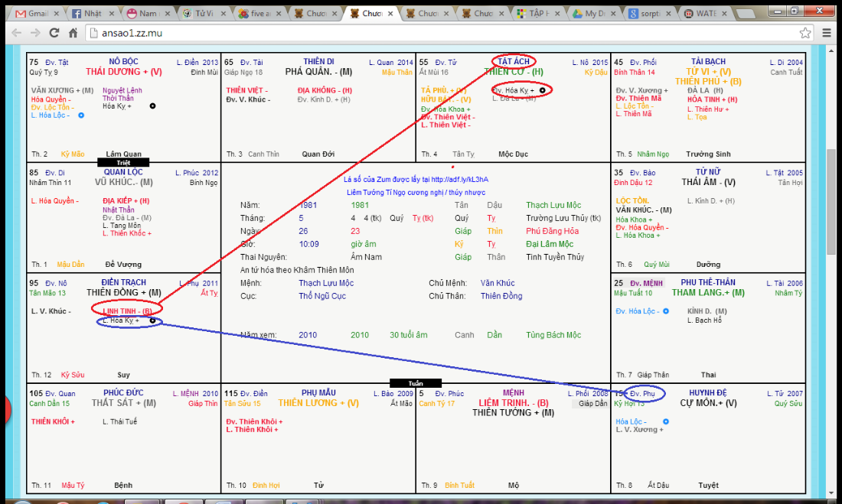The image size is (842, 504).
Task: Open the Chrome hamburger menu
Action: (825, 33)
